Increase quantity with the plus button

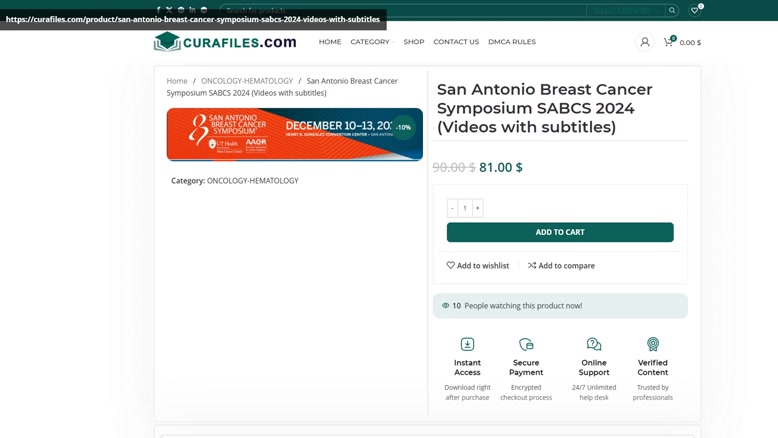tap(478, 208)
